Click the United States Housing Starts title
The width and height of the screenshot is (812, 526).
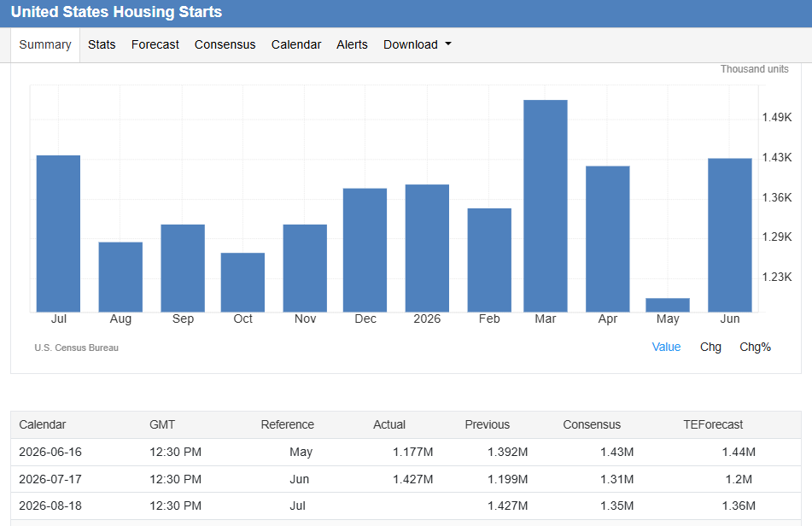coord(116,12)
